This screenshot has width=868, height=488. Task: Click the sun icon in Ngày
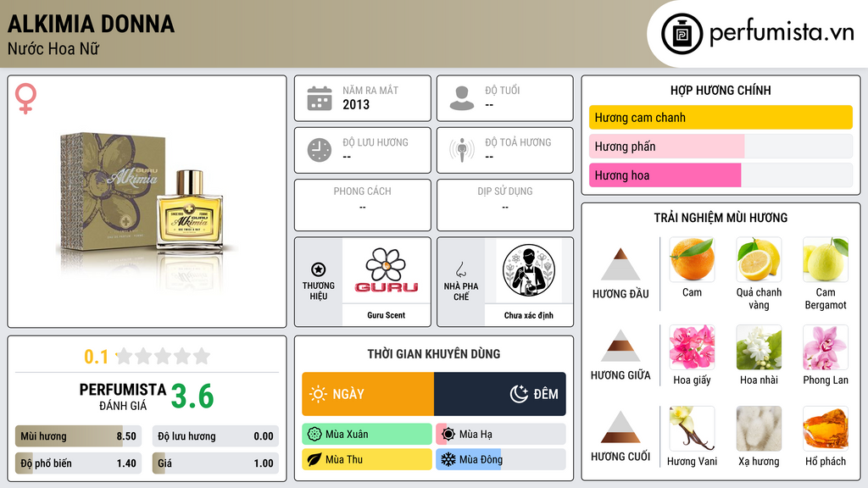click(x=318, y=394)
